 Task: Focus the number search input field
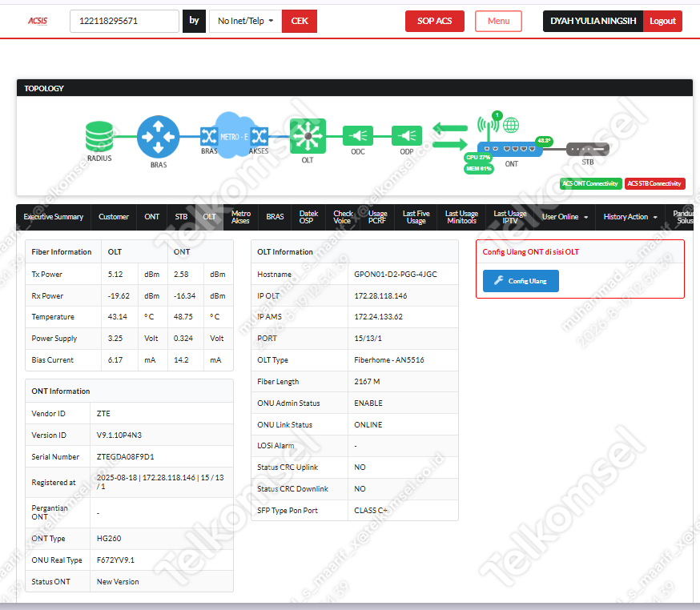coord(124,21)
